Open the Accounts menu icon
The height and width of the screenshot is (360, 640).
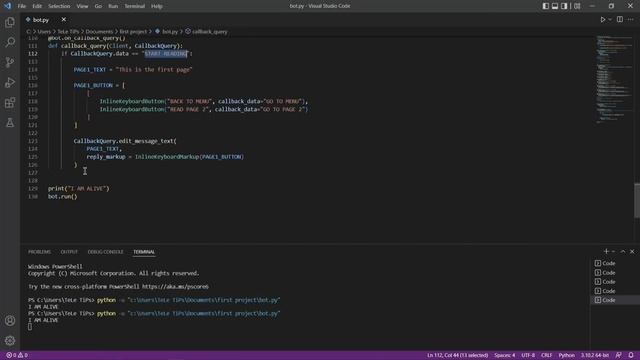(x=10, y=321)
